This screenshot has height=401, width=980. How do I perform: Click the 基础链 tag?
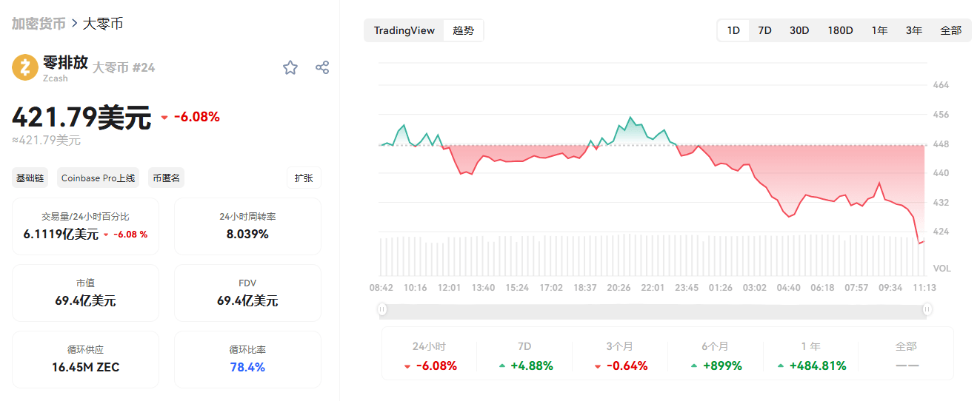[x=30, y=178]
